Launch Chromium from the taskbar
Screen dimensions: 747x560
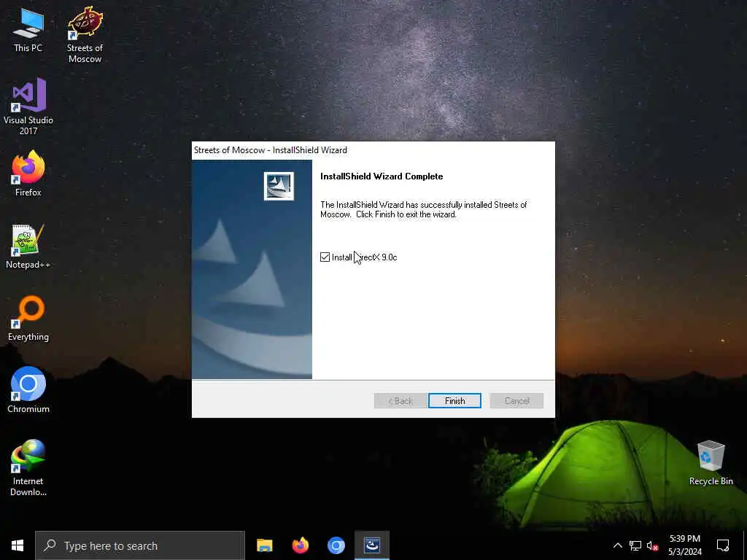tap(336, 545)
